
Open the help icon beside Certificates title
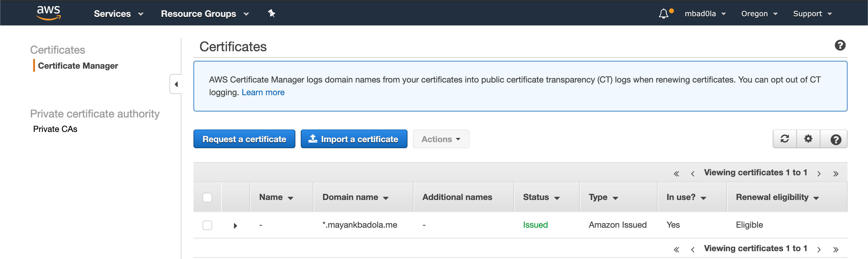pyautogui.click(x=840, y=45)
